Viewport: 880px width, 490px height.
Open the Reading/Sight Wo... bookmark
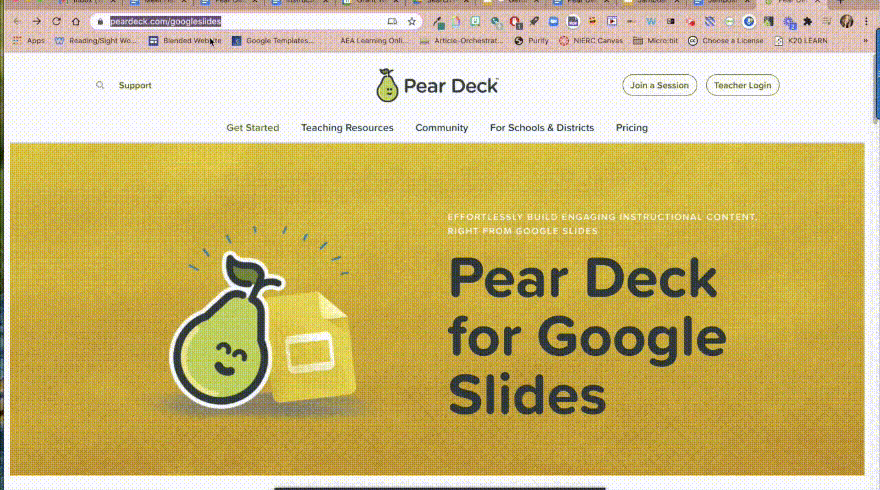click(x=95, y=40)
